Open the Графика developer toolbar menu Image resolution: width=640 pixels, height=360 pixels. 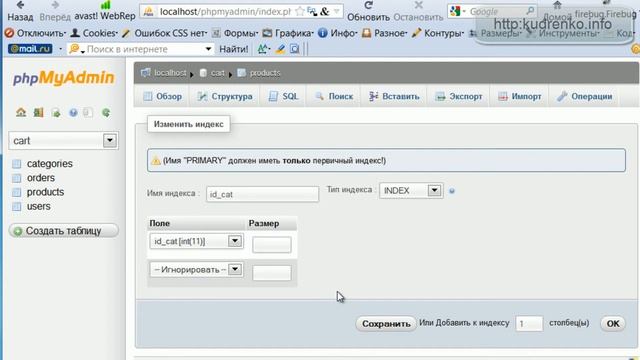click(x=288, y=33)
